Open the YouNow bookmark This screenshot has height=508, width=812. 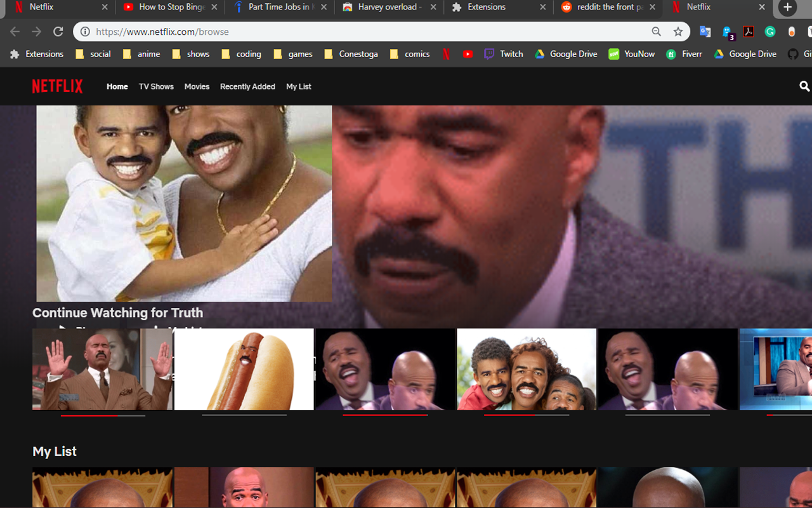click(632, 54)
